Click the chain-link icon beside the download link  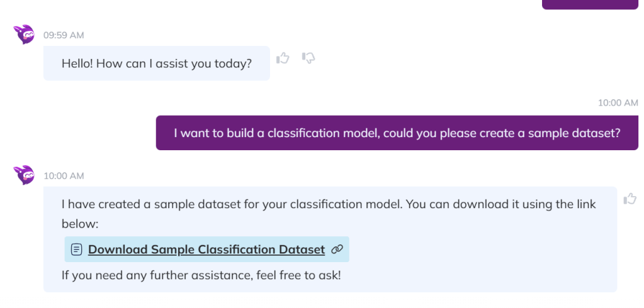(x=337, y=250)
